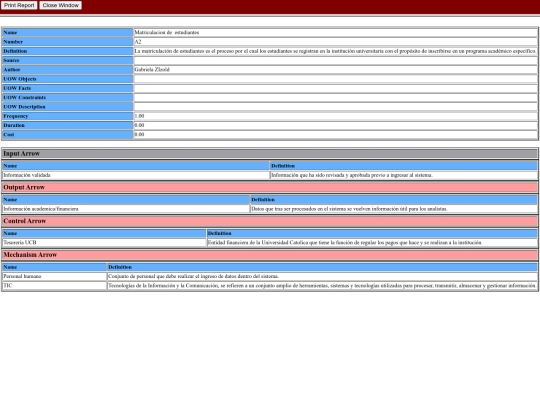This screenshot has height=405, width=540.
Task: Select the TIC mechanism name
Action: (8, 285)
